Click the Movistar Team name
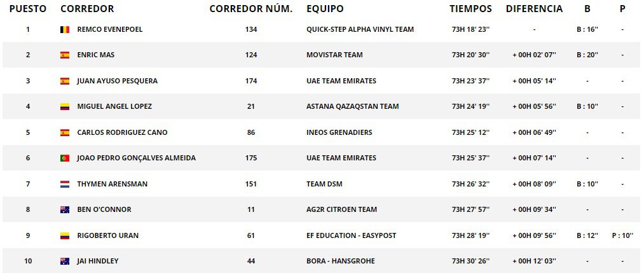 click(334, 55)
